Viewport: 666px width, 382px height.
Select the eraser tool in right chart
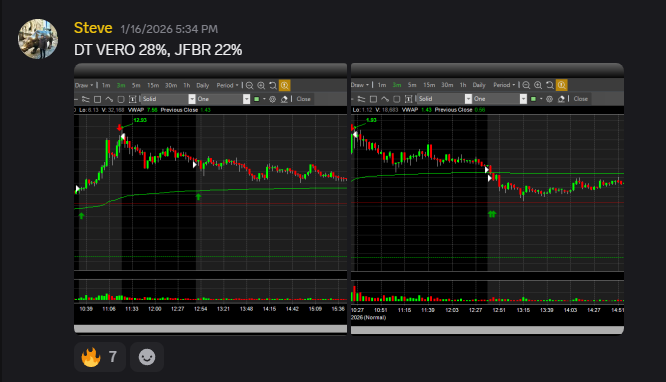coord(561,99)
